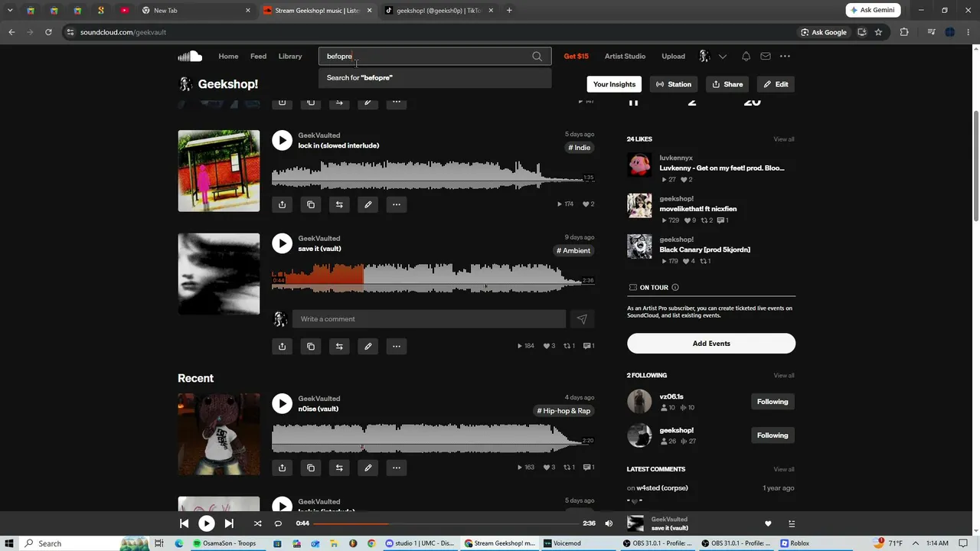Copy link for n0ise (vault)
This screenshot has width=980, height=551.
311,468
